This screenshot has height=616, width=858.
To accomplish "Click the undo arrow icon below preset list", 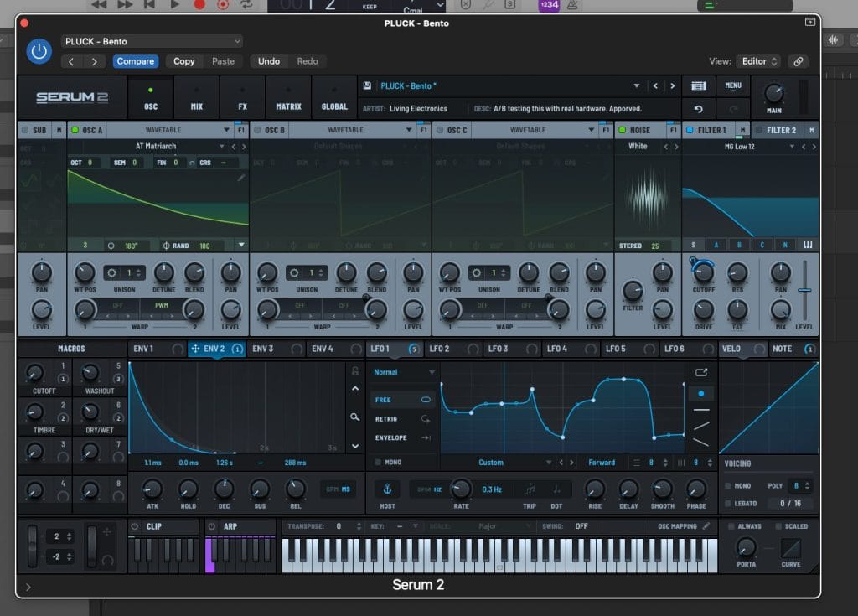I will point(698,109).
